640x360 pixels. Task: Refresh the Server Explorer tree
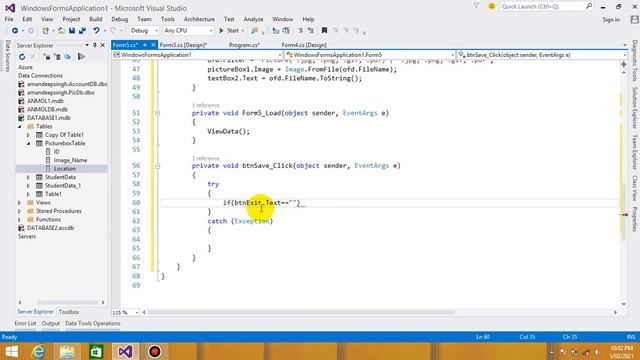point(22,57)
